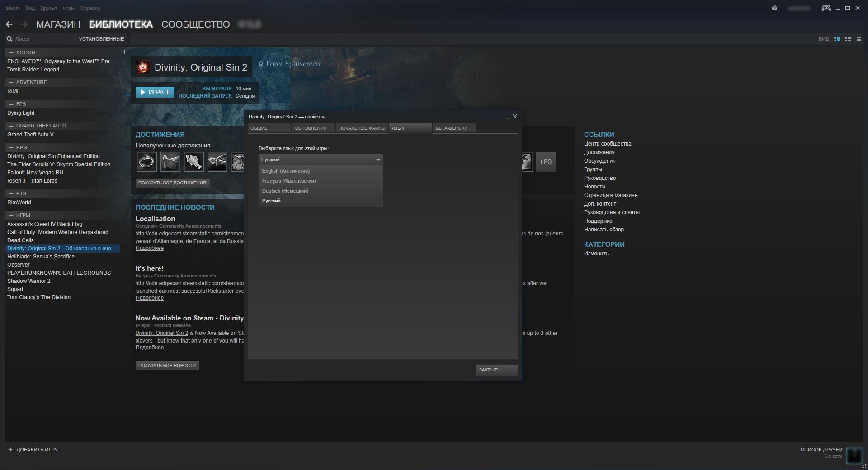
Task: Click ЗАКРЫТЬ button in properties dialog
Action: pos(497,370)
